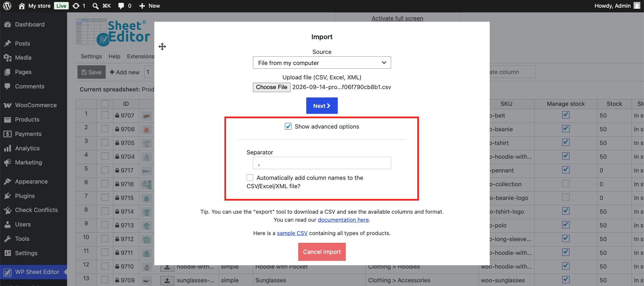
Task: Open the WordPress logo menu
Action: [x=7, y=6]
